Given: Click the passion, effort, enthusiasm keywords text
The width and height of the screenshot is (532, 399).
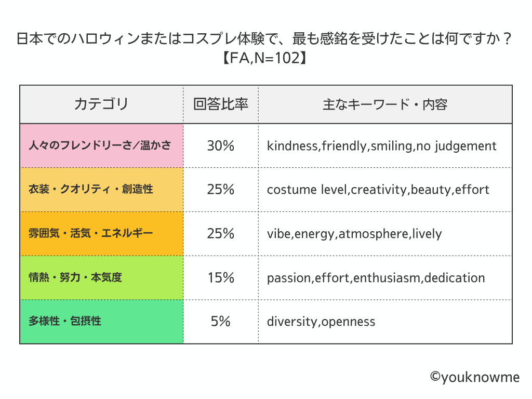Looking at the screenshot, I should pos(376,278).
